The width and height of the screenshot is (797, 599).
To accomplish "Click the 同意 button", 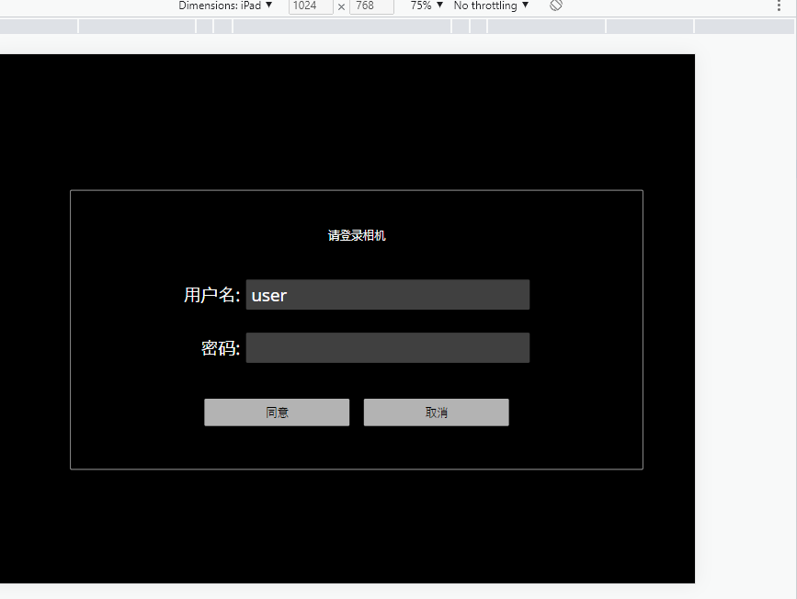I will point(277,412).
